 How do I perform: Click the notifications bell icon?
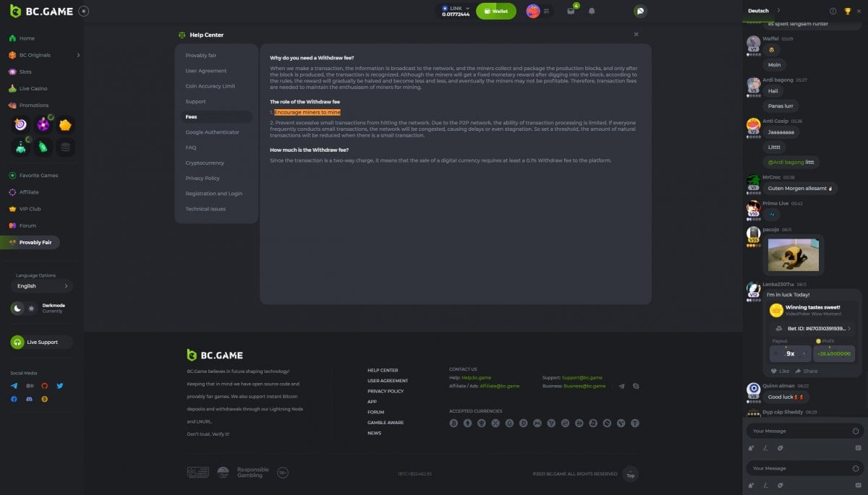tap(592, 12)
